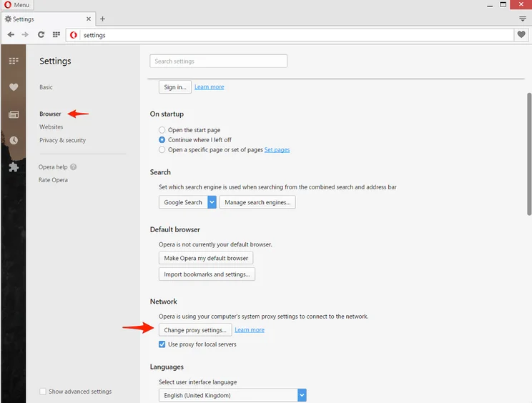Select the Settings tab

pyautogui.click(x=48, y=19)
